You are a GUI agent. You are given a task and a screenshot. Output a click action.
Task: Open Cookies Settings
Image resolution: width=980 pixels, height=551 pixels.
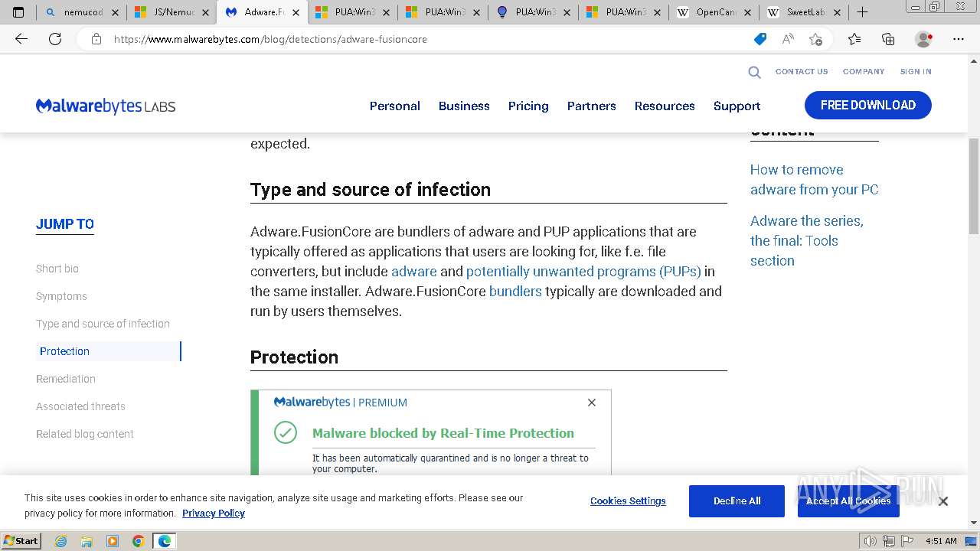628,501
